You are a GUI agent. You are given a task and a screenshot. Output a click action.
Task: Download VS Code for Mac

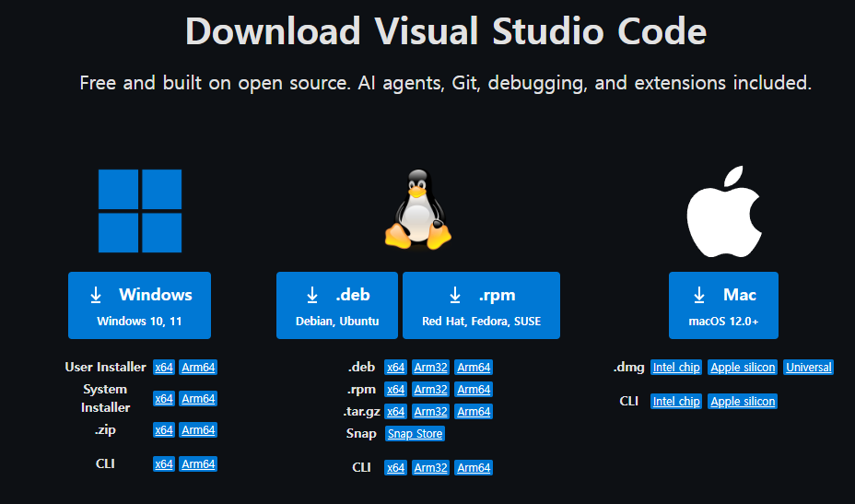tap(723, 306)
